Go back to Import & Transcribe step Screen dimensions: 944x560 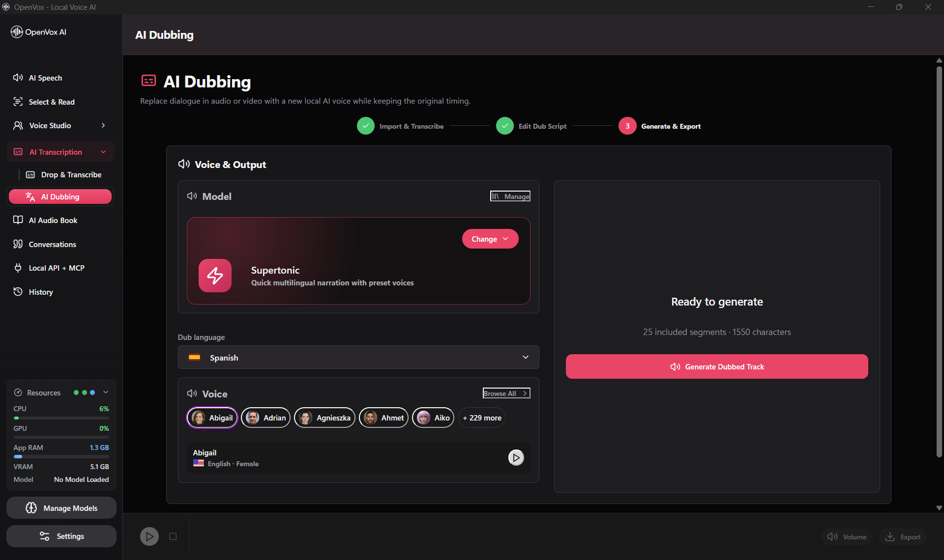(400, 126)
